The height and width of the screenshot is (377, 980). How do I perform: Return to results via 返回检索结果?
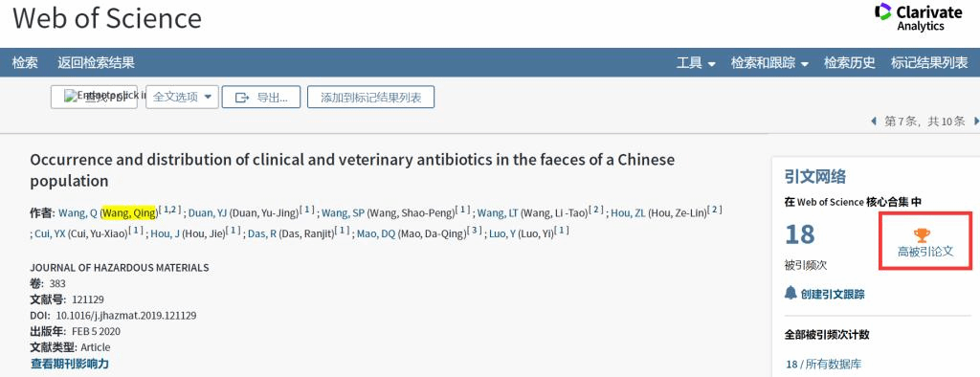(x=97, y=62)
